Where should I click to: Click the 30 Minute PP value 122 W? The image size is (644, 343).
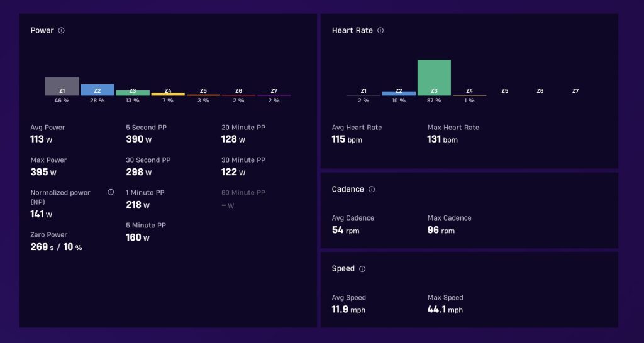pyautogui.click(x=233, y=172)
